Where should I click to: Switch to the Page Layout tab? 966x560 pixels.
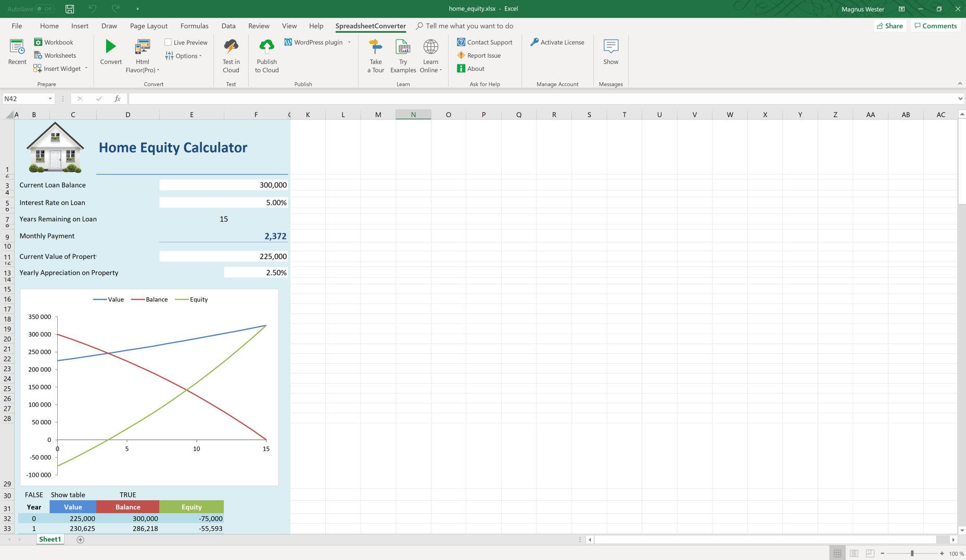pos(149,26)
